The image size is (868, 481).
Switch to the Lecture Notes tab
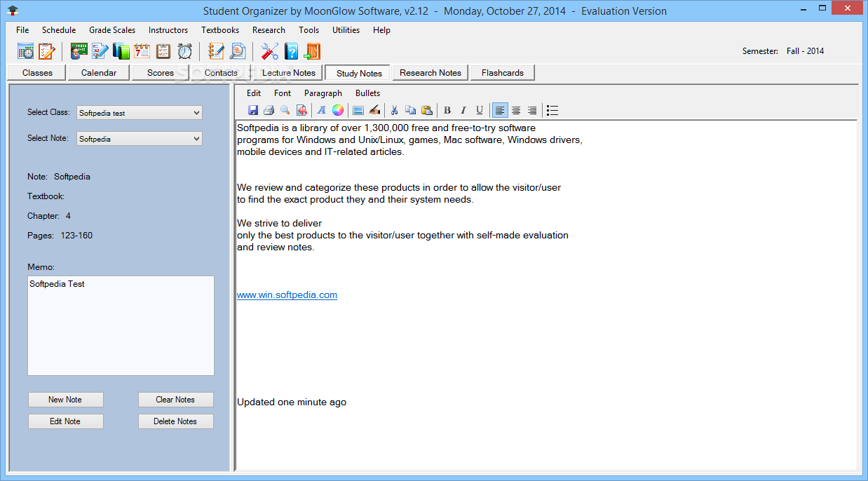[x=289, y=73]
